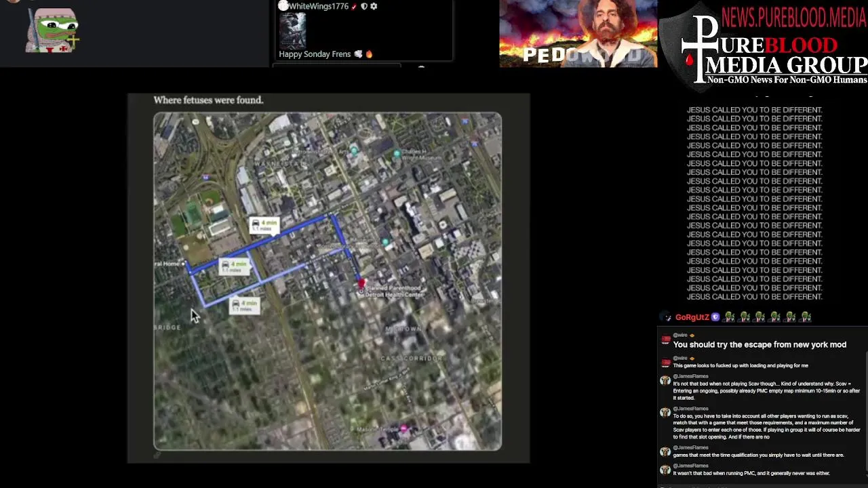
Task: Click the red checkmark badge after WhiteWings1776
Action: pos(355,6)
